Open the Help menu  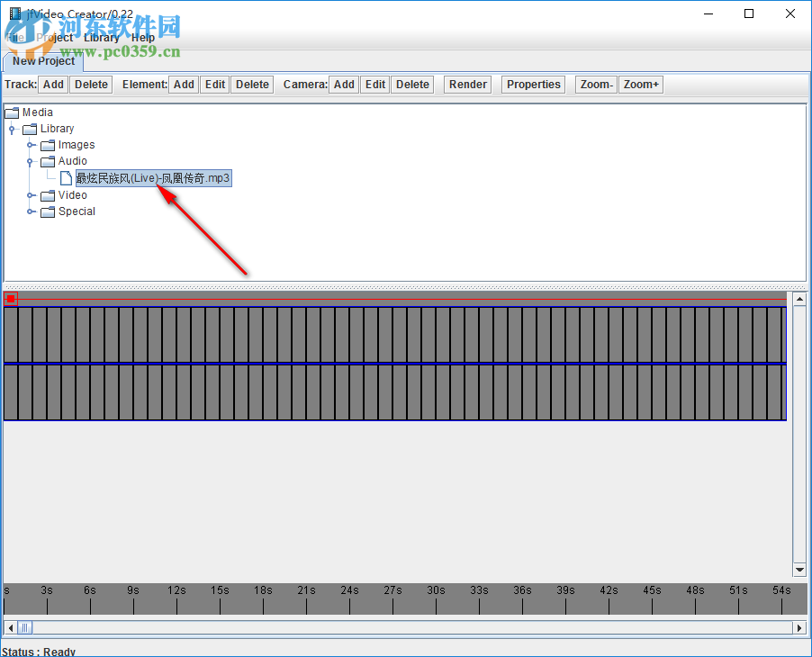[142, 38]
